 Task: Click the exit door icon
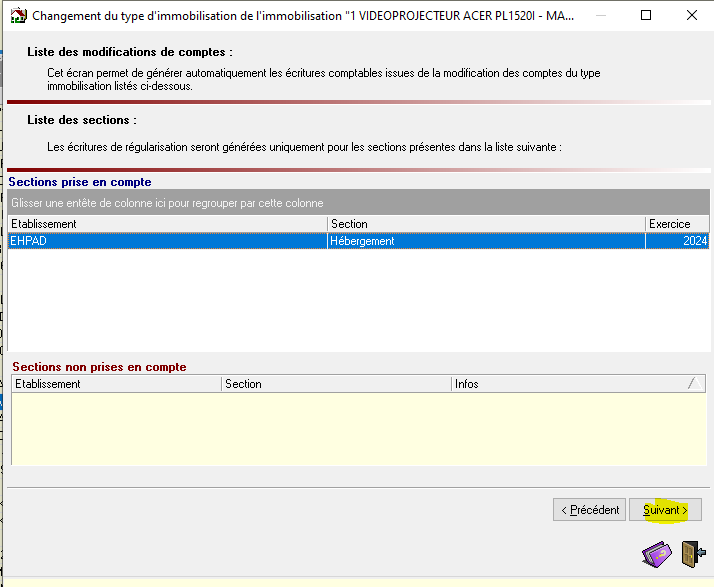click(690, 553)
